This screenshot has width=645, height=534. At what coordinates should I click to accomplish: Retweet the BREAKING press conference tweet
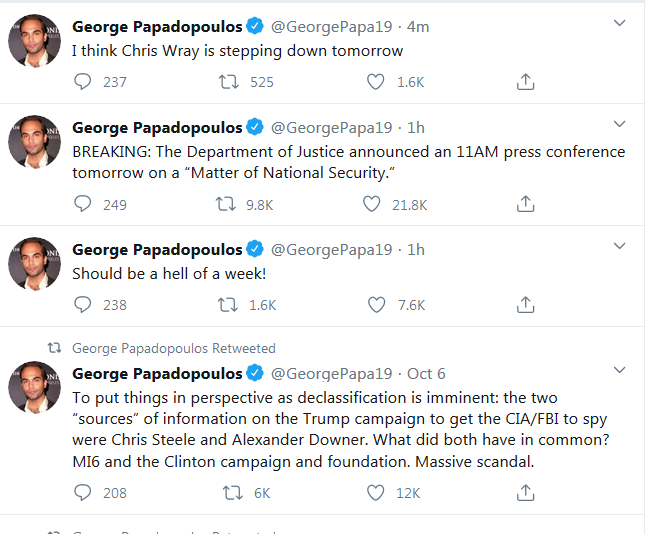(226, 204)
